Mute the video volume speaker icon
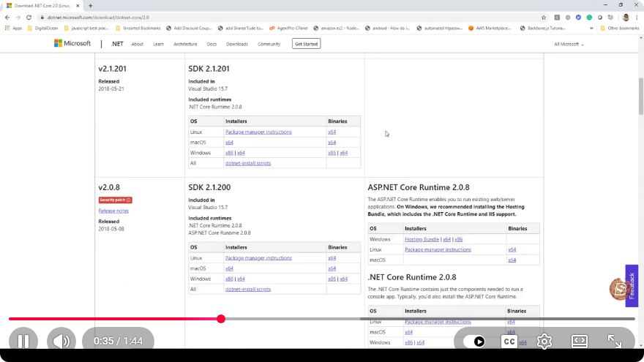644x362 pixels. (61, 341)
